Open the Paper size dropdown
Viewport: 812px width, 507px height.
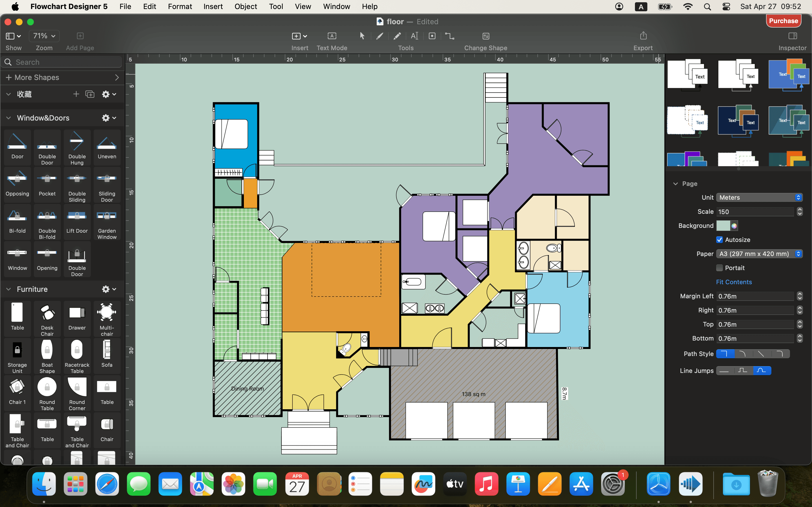[x=759, y=254]
